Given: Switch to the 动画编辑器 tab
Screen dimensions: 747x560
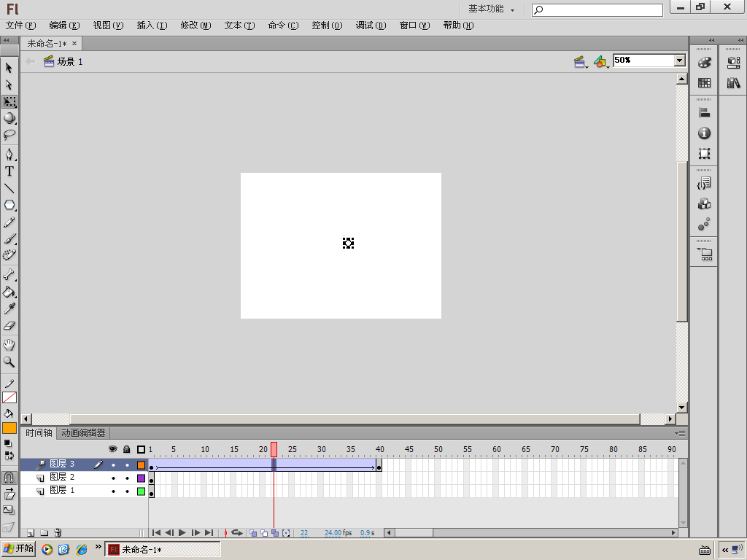Looking at the screenshot, I should [x=83, y=433].
